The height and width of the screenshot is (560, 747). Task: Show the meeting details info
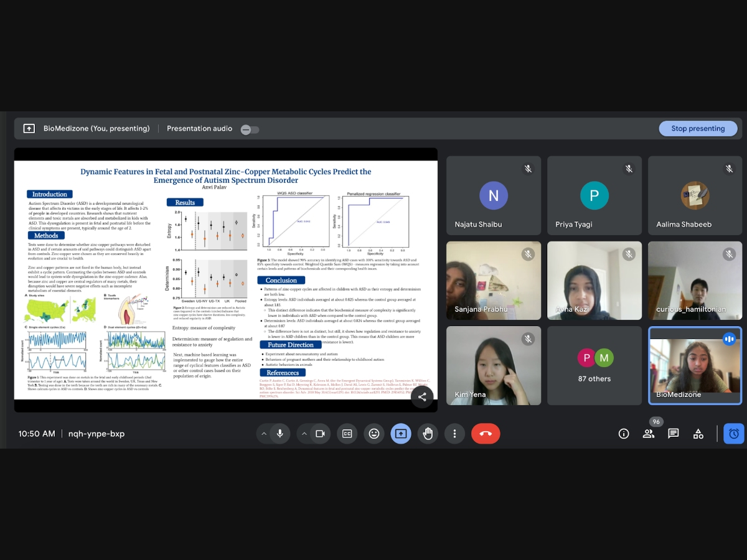[623, 434]
